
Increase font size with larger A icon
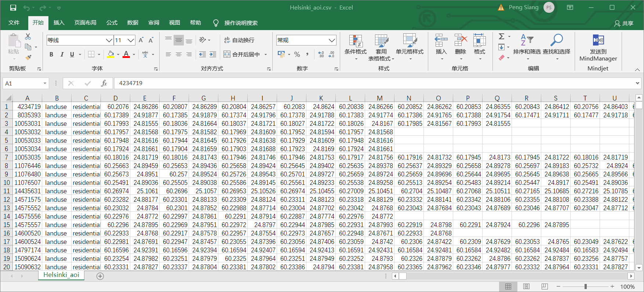141,40
